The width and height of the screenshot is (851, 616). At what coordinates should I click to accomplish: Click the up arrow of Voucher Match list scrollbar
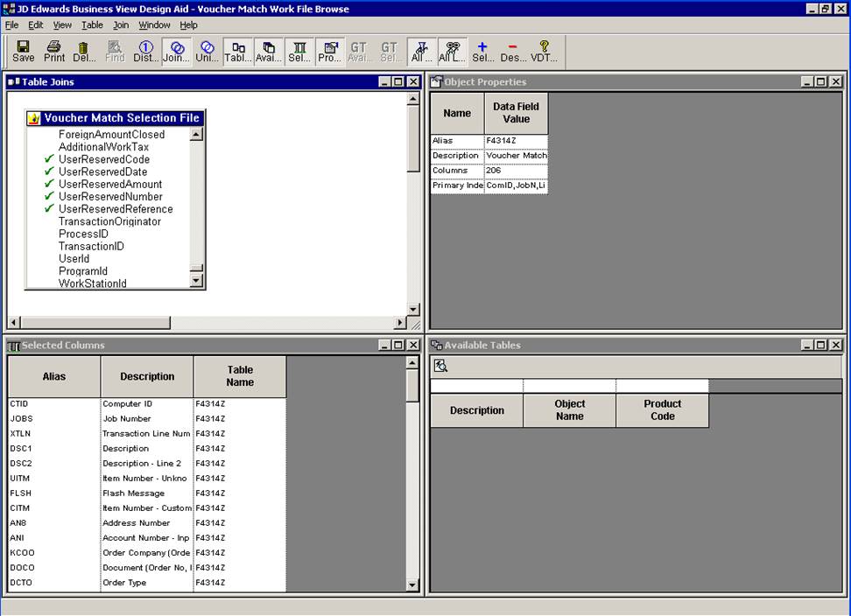click(x=196, y=134)
